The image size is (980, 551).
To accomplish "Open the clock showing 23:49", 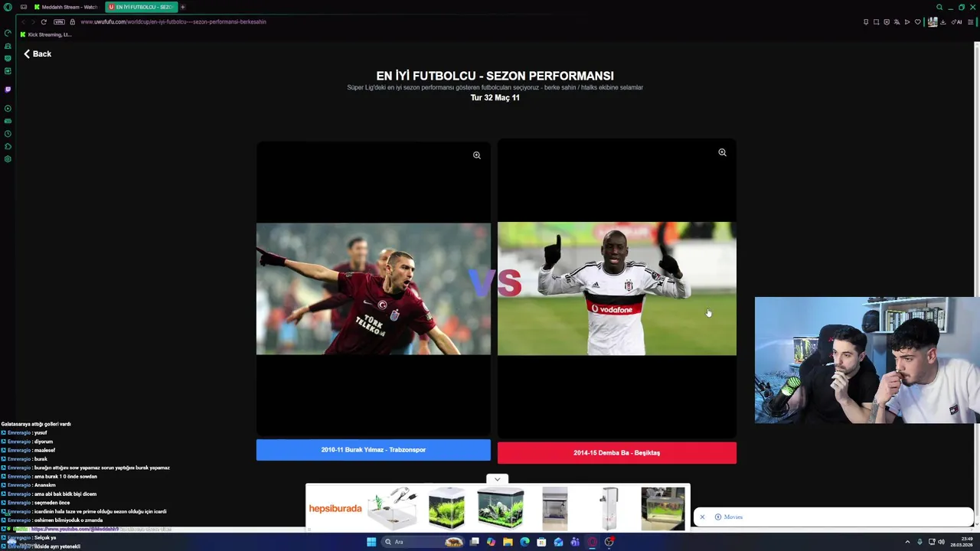I will click(x=962, y=542).
